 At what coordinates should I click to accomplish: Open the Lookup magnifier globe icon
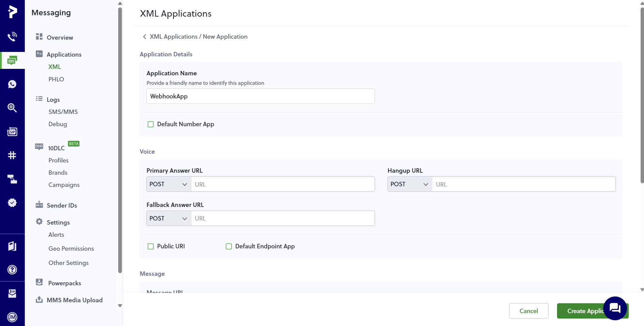click(x=12, y=108)
